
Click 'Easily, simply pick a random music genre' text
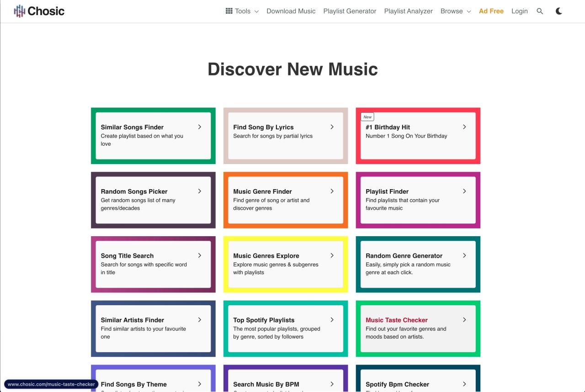408,268
